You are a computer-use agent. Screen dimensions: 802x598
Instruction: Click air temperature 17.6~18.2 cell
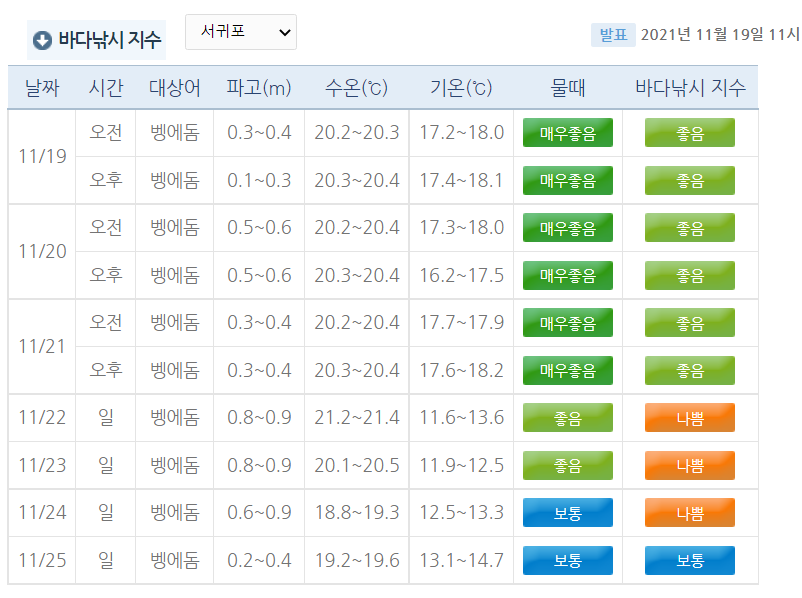[x=461, y=370]
